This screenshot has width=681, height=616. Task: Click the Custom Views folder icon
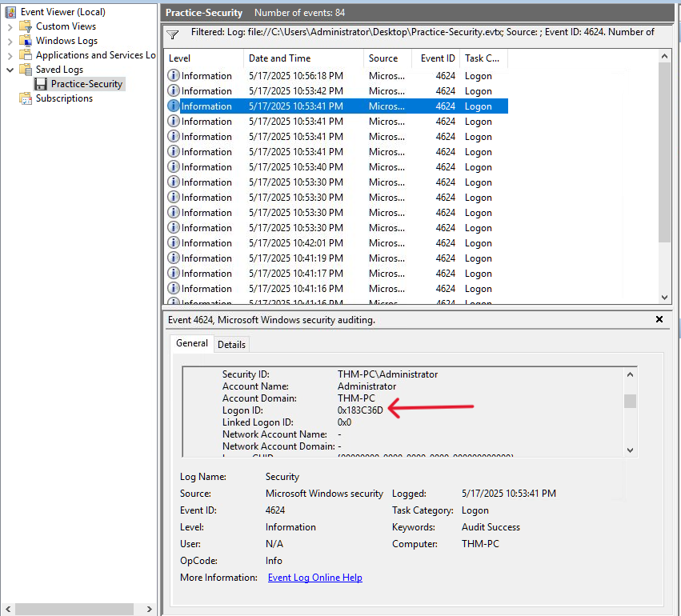coord(26,26)
